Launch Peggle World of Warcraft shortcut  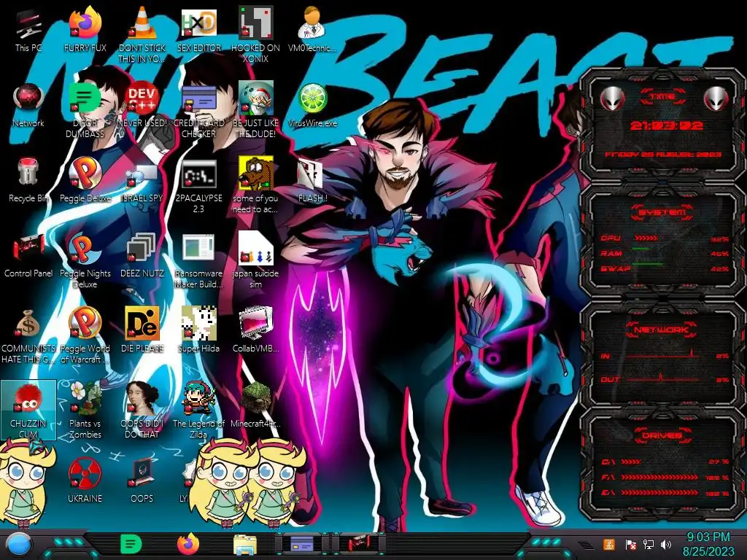coord(85,336)
